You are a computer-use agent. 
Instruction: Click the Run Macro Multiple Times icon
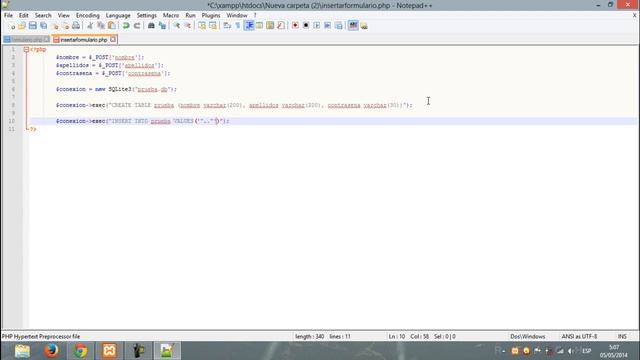pyautogui.click(x=327, y=26)
